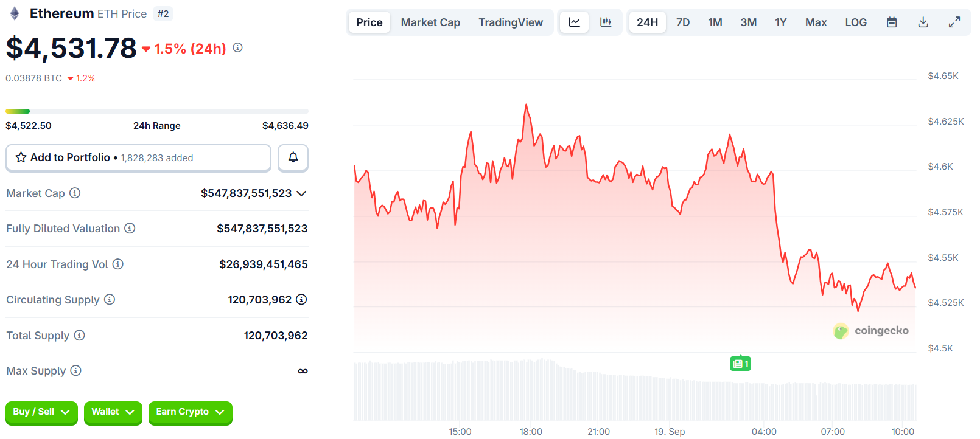Click the $4,522.50 range low value
The height and width of the screenshot is (439, 980).
tap(29, 126)
